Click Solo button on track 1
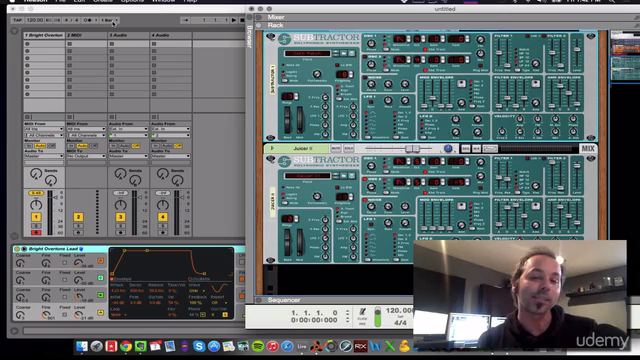Screen dimensions: 640x360 pos(36,226)
